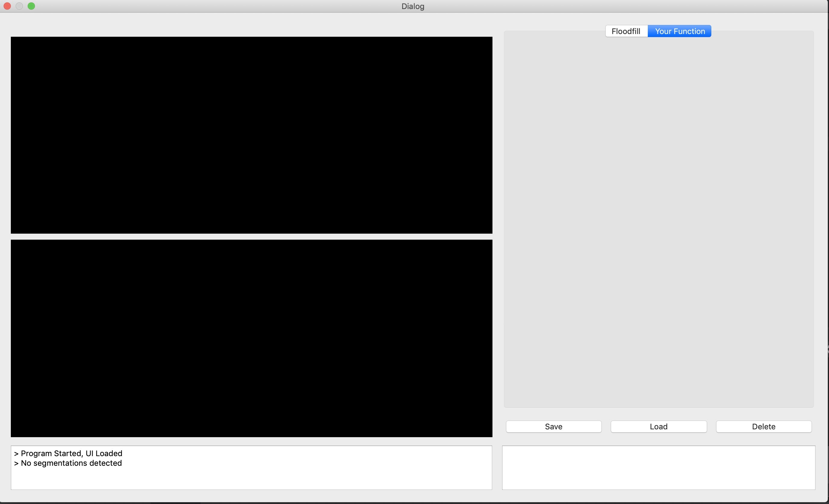Maximize the window with green button

(x=31, y=6)
